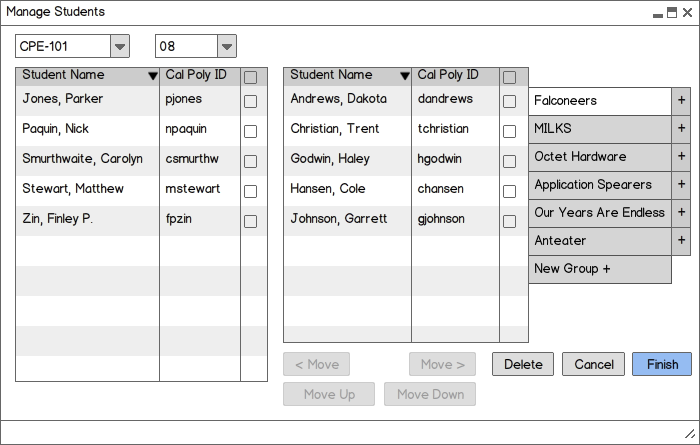700x445 pixels.
Task: Open the CPE-101 course dropdown
Action: point(120,46)
